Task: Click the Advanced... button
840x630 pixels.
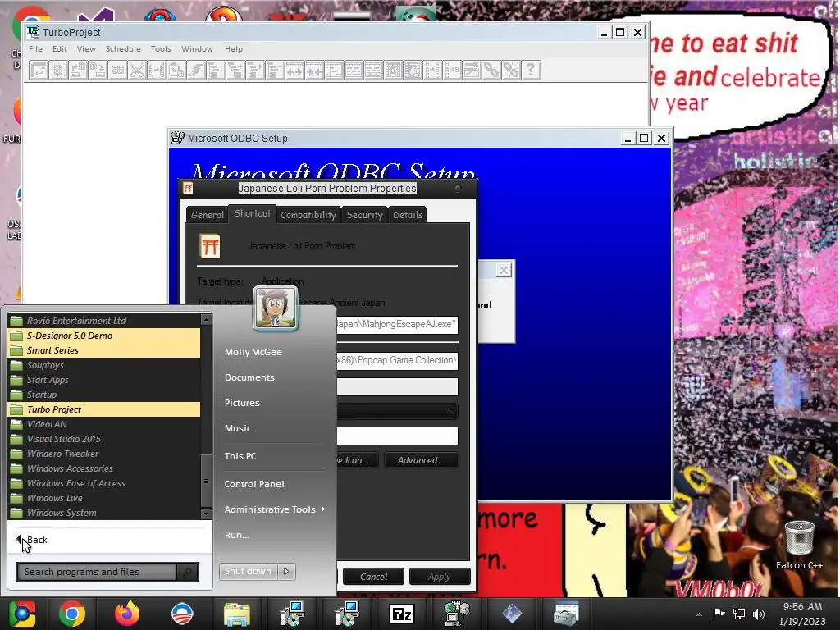Action: coord(421,460)
